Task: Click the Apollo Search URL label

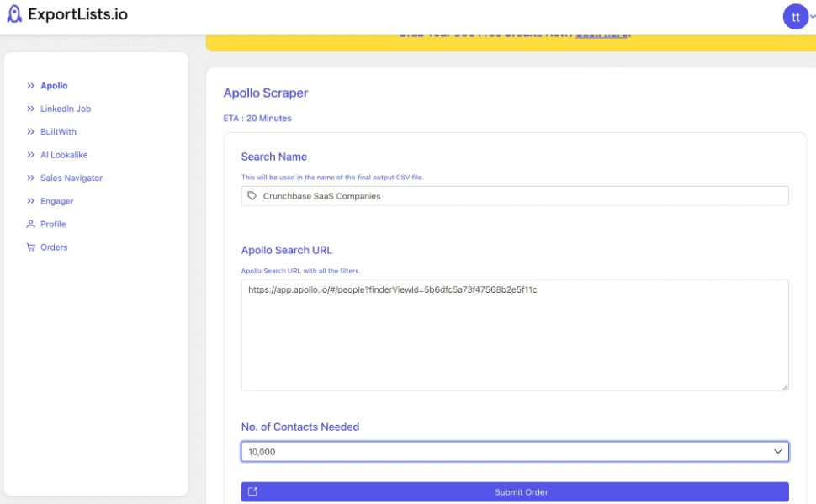Action: point(286,250)
